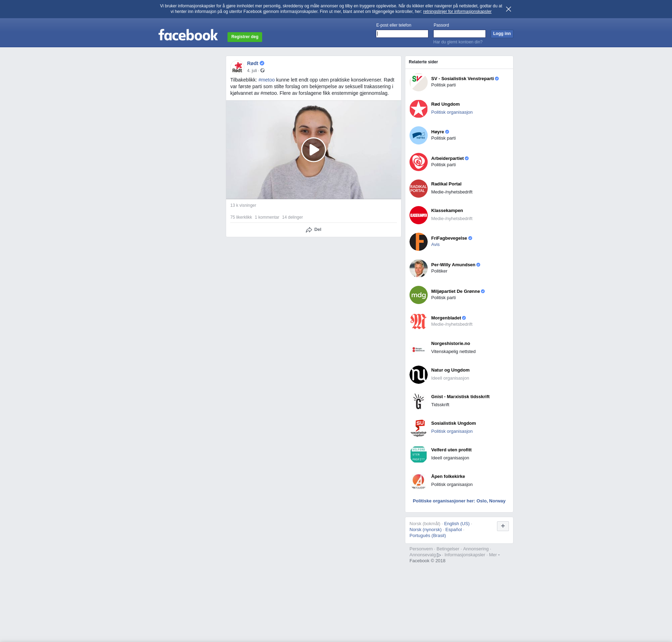Open the Velferd uten profitt page name

click(x=451, y=450)
